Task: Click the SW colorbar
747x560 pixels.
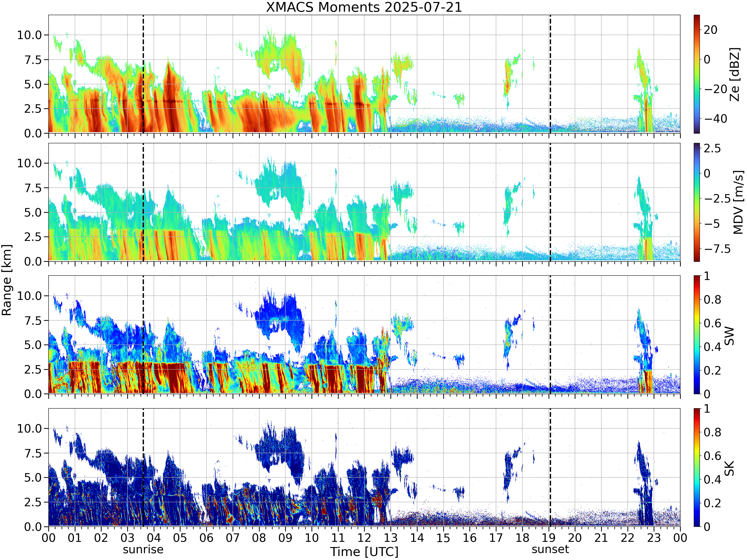Action: click(x=697, y=335)
